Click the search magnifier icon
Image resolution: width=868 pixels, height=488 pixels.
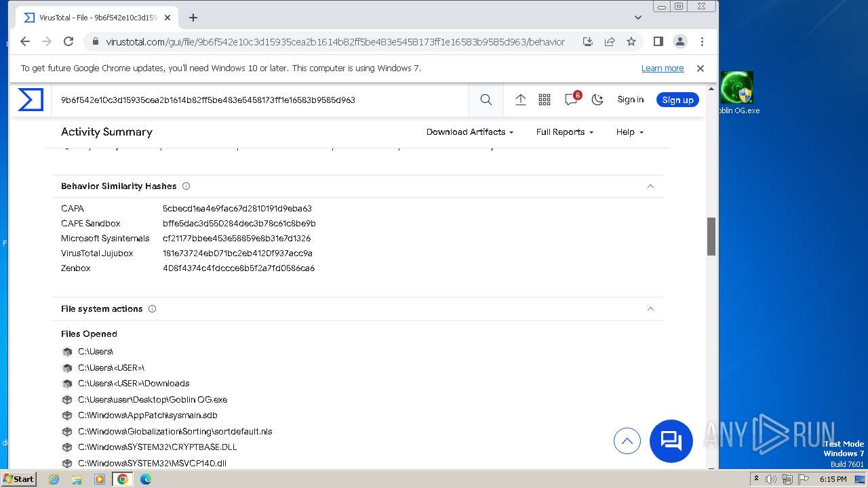pos(486,100)
